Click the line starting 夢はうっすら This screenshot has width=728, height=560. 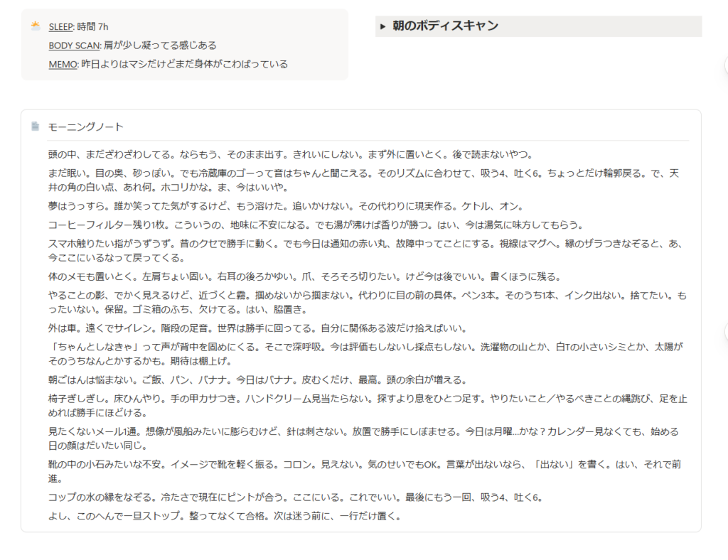(x=286, y=206)
